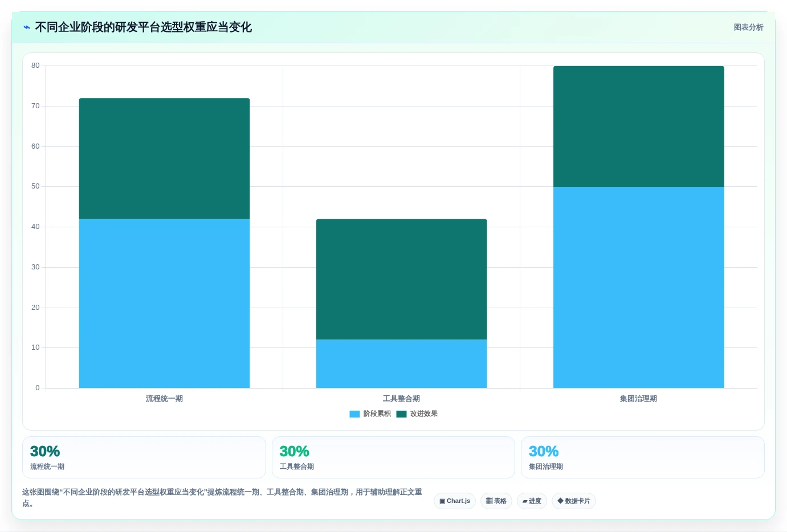Click the green 改进效果 bar for 流程统一期
Screen dimensions: 787x532
[164, 159]
